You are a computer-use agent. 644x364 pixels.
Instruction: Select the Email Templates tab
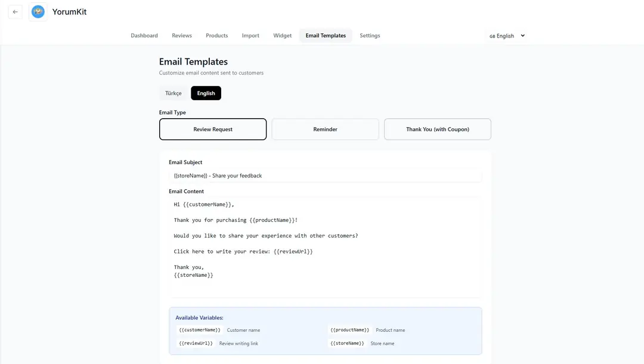click(x=326, y=36)
